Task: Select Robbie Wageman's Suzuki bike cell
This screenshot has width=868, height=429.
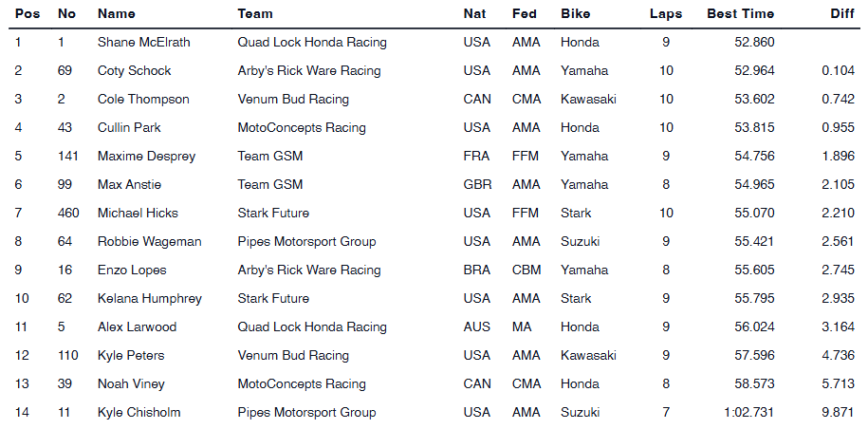Action: [582, 242]
